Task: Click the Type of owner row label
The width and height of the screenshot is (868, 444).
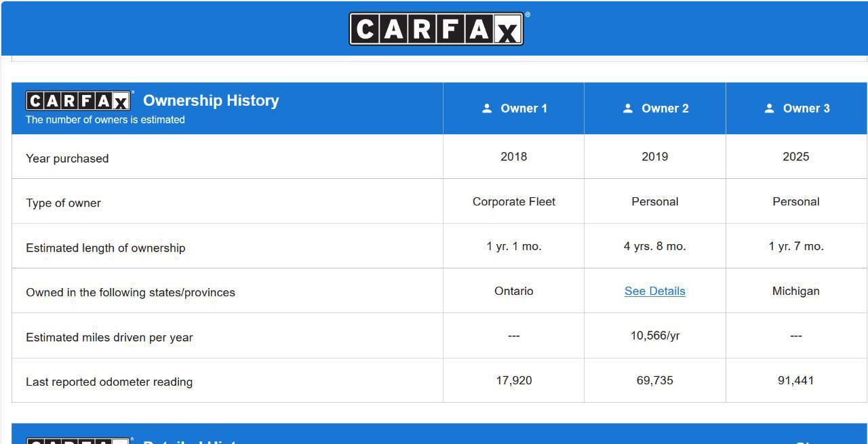Action: (x=63, y=203)
